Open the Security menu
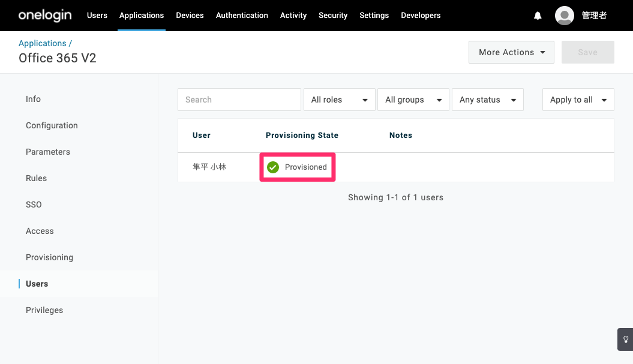 click(333, 16)
